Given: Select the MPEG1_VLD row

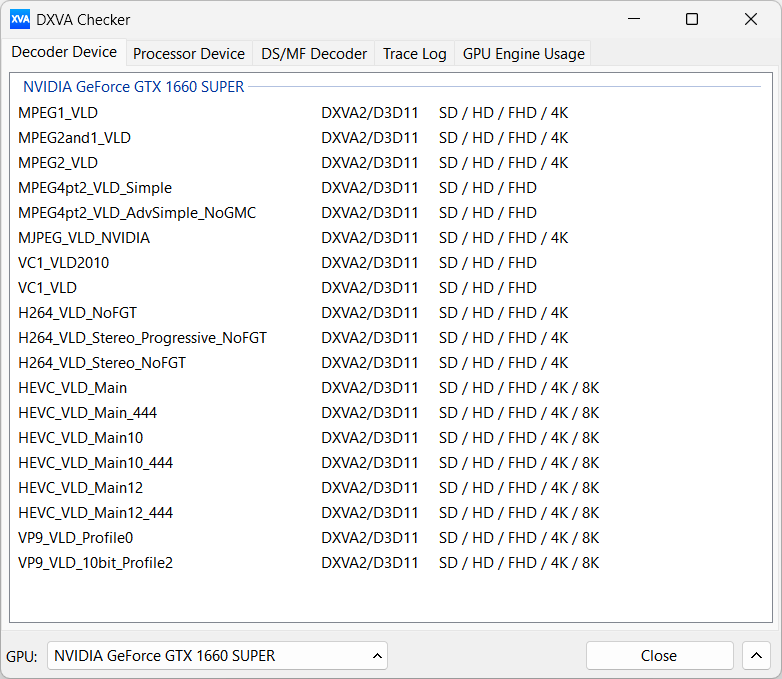Looking at the screenshot, I should pyautogui.click(x=391, y=113).
